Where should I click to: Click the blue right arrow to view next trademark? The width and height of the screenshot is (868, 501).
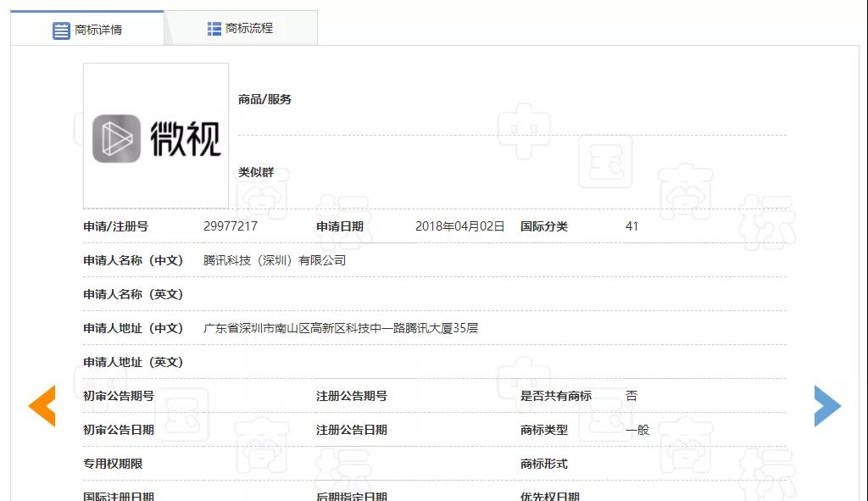tap(827, 407)
